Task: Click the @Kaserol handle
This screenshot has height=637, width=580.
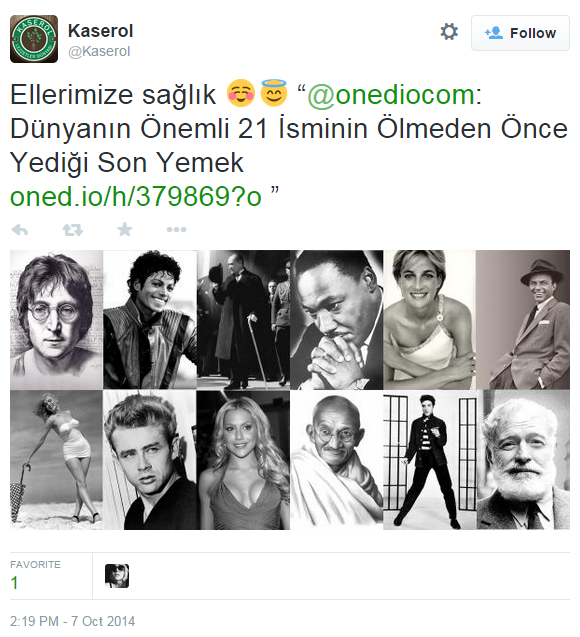Action: [x=99, y=52]
